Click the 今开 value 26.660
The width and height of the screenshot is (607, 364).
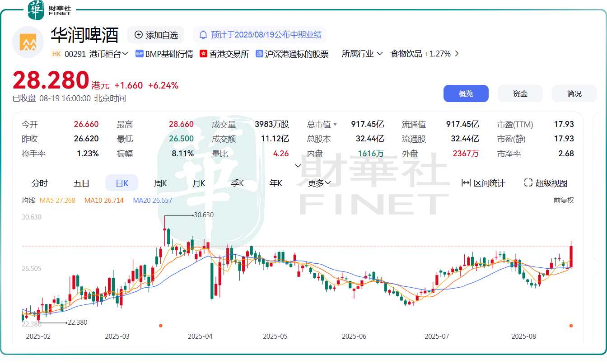86,124
